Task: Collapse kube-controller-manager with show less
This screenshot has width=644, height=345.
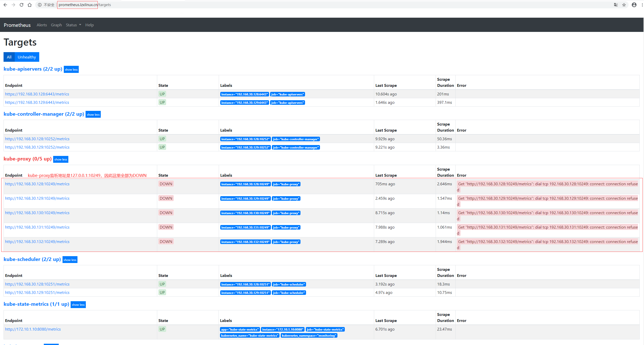Action: pyautogui.click(x=93, y=115)
